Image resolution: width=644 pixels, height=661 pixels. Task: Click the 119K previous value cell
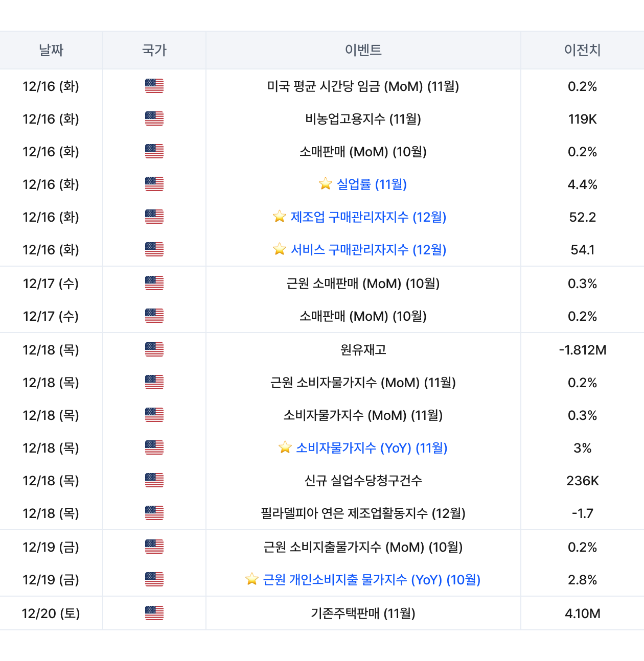click(582, 119)
